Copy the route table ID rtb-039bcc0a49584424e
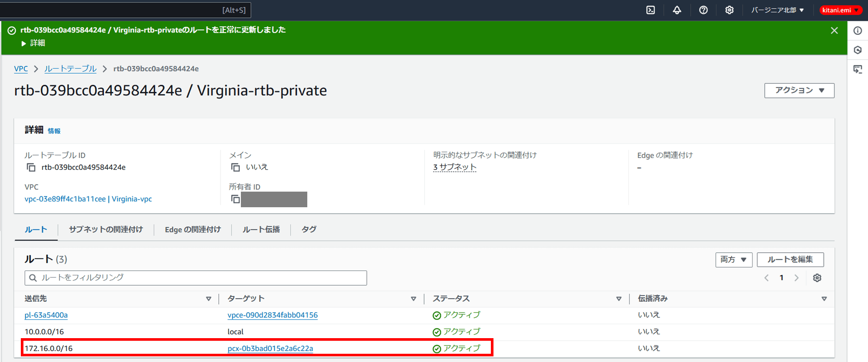Viewport: 868px width, 362px height. click(31, 167)
